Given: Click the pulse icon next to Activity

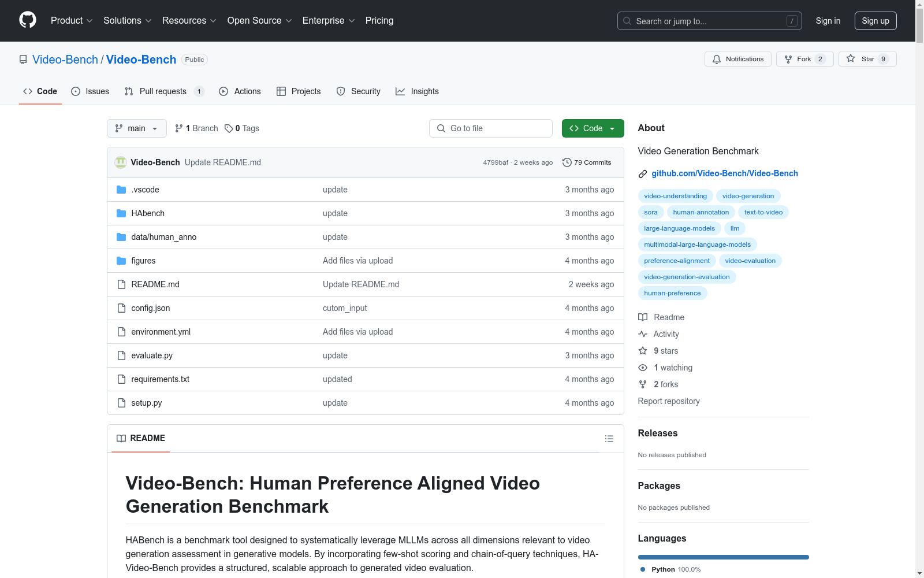Looking at the screenshot, I should point(643,334).
